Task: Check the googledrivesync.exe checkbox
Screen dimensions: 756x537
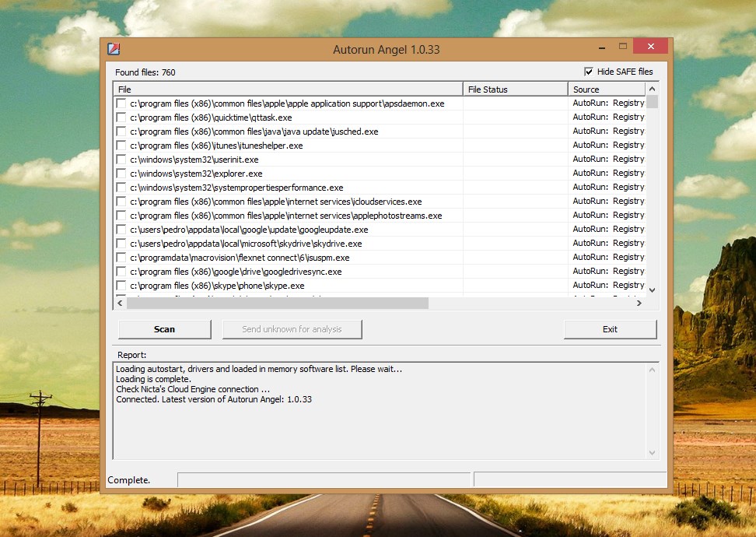Action: pos(121,271)
